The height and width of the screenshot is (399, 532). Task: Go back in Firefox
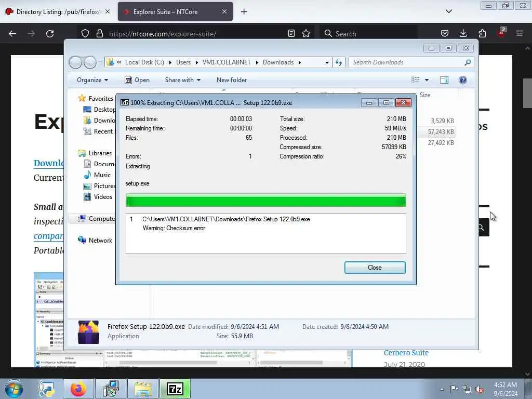[12, 34]
